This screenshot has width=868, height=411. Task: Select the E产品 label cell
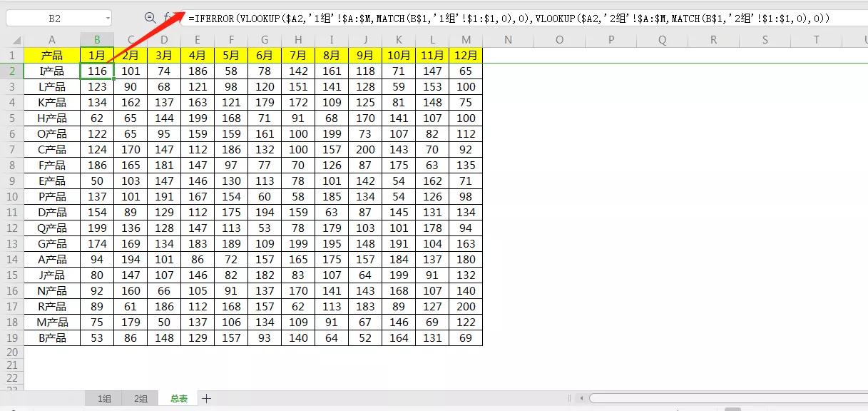coord(52,181)
